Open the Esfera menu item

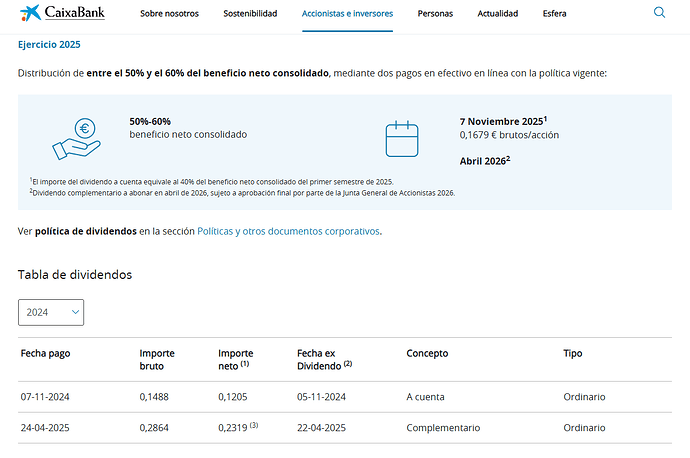[554, 14]
